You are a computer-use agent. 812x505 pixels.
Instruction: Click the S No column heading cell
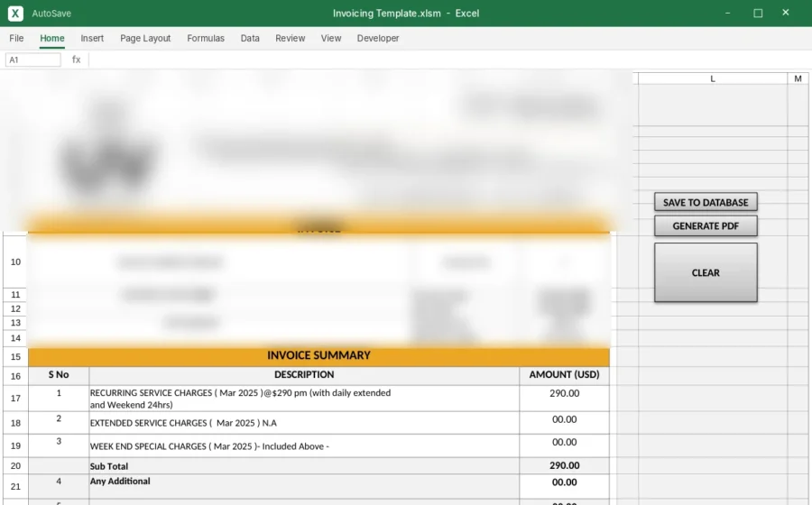click(x=59, y=375)
